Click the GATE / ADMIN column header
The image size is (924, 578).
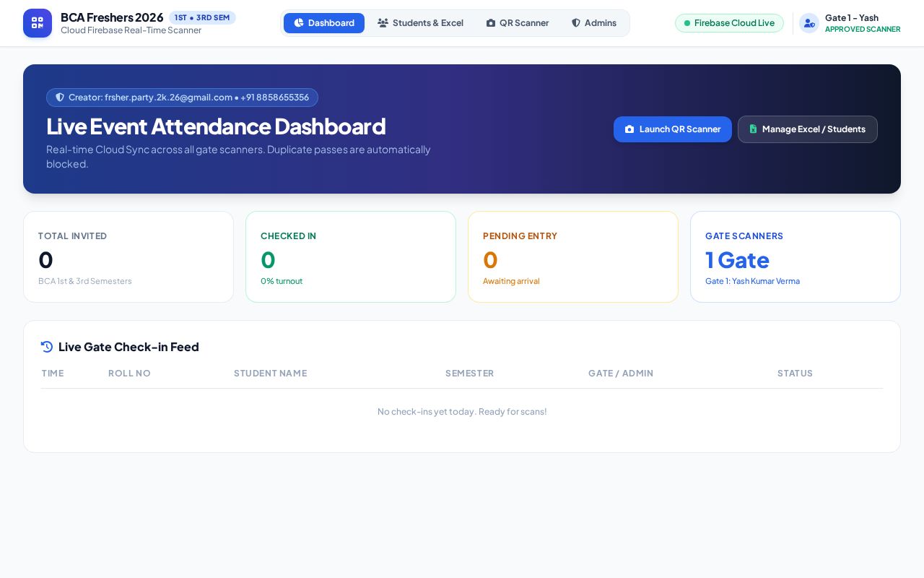click(621, 374)
